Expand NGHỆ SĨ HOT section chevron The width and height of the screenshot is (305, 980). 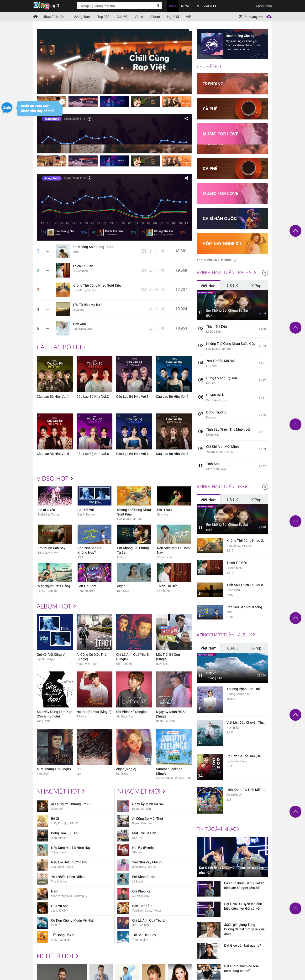tap(77, 956)
